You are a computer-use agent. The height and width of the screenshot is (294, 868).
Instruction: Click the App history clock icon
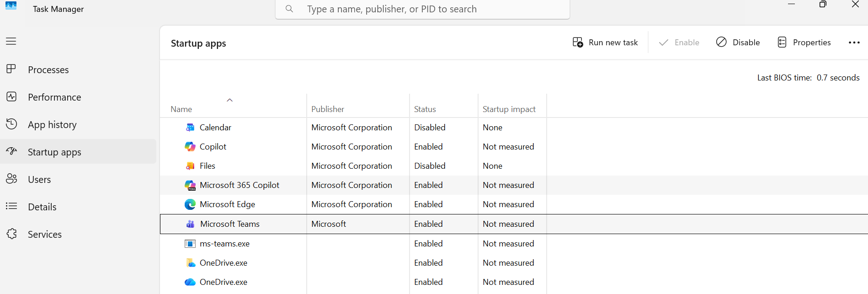11,124
